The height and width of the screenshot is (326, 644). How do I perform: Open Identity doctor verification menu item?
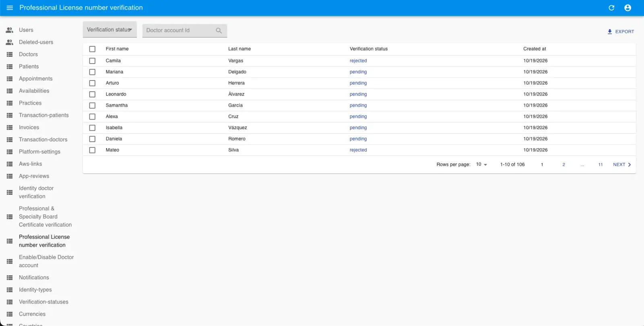tap(36, 192)
